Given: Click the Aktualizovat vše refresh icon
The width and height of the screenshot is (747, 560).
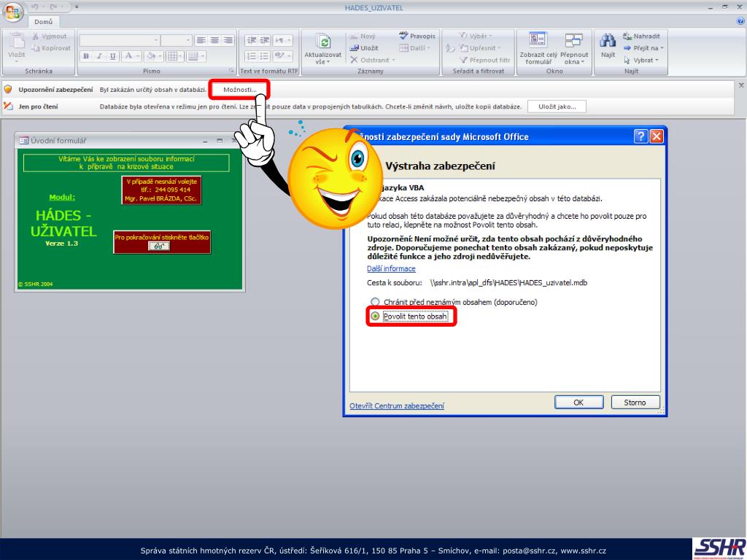Looking at the screenshot, I should point(323,42).
